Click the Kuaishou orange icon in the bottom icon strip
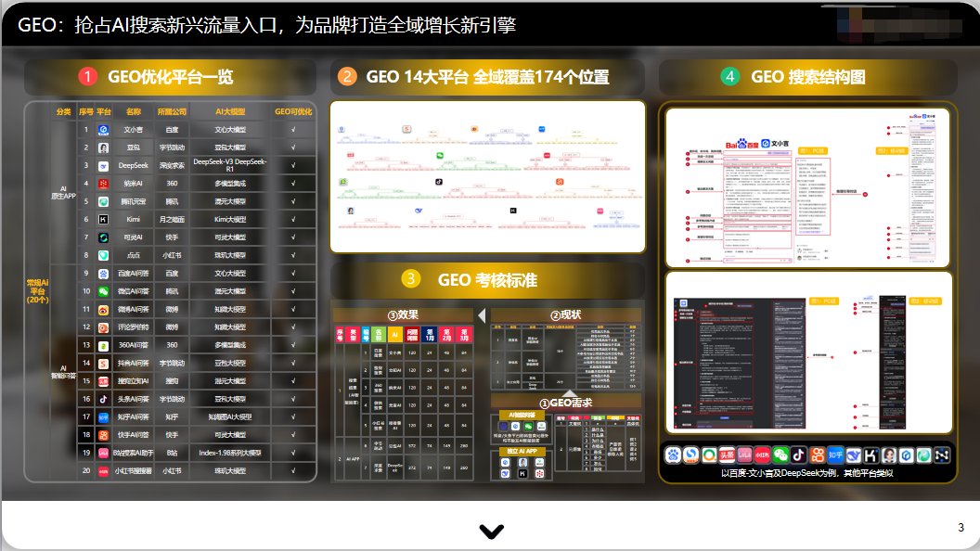 click(x=817, y=455)
